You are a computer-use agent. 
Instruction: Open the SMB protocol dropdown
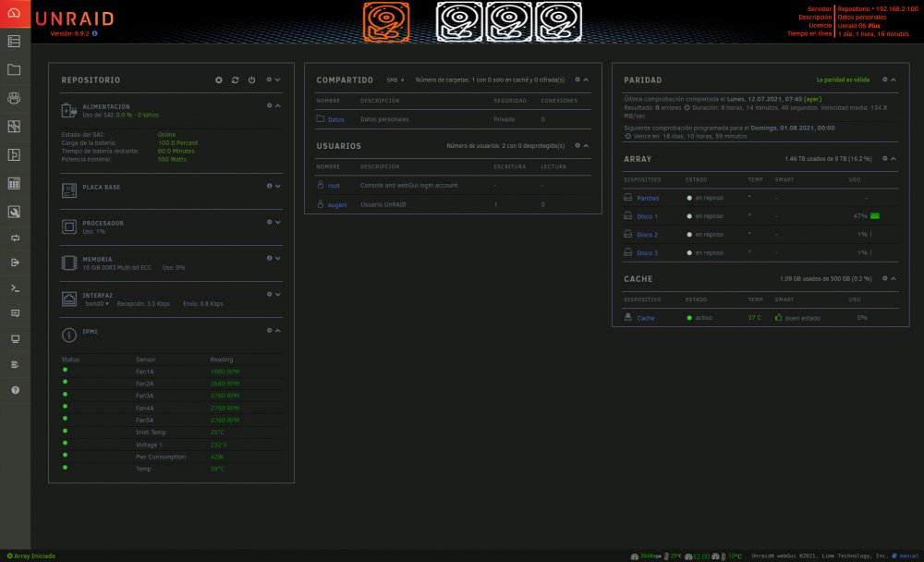[x=395, y=80]
